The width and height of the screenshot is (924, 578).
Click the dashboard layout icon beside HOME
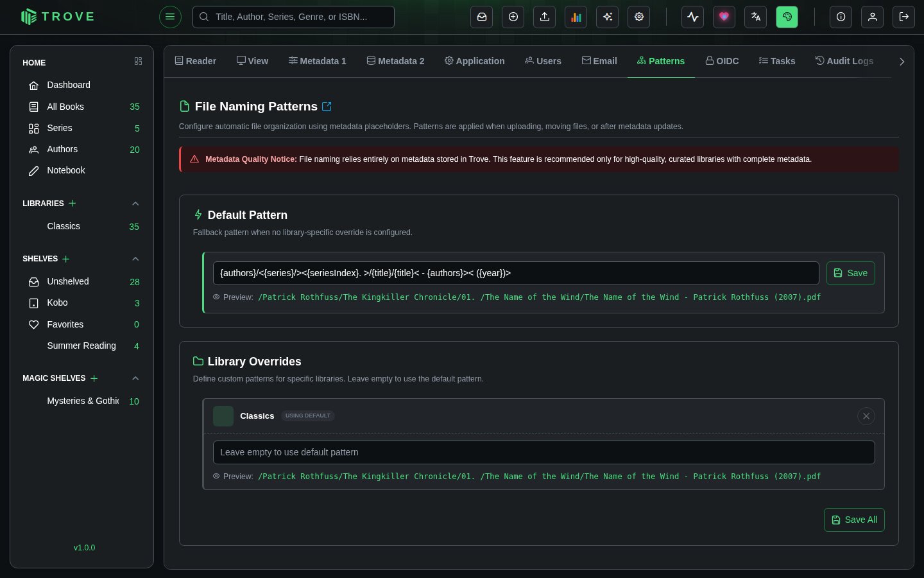point(138,61)
